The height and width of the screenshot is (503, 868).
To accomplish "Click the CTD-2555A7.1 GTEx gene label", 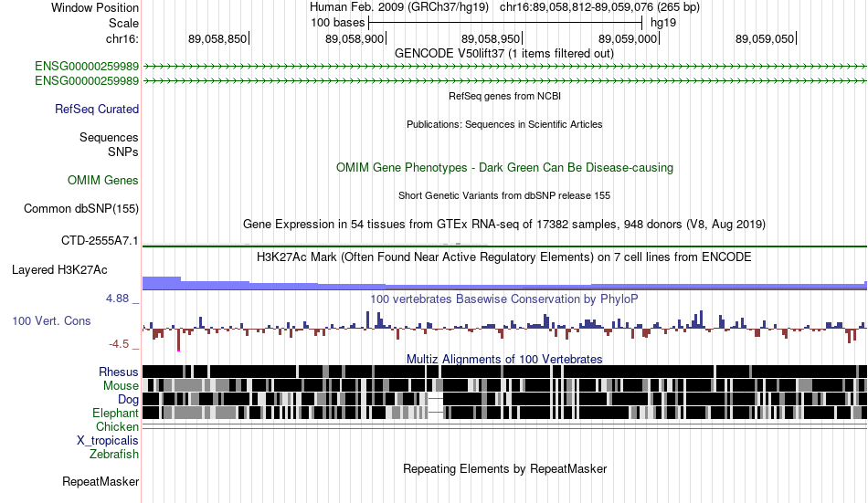I will (x=100, y=241).
